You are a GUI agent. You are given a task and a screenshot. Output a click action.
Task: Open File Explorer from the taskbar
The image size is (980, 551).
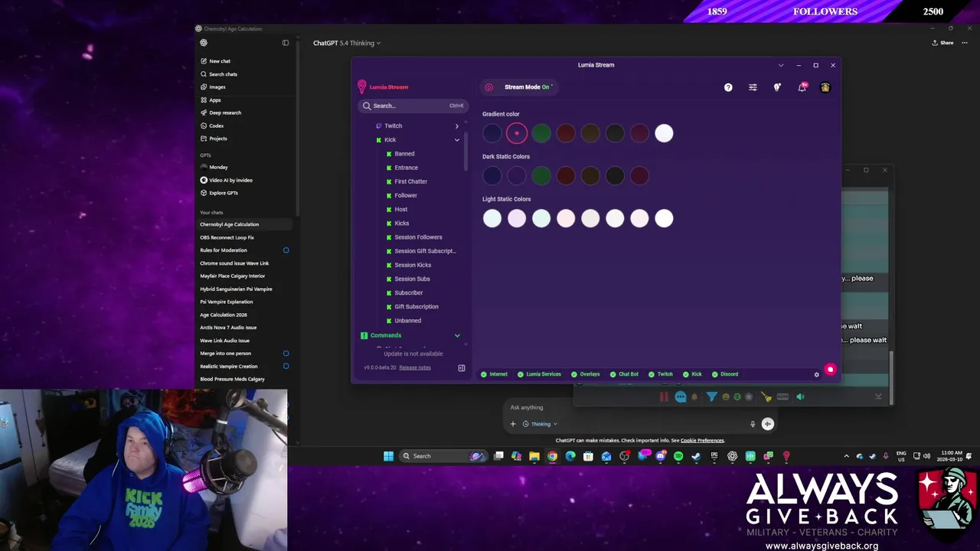[534, 456]
